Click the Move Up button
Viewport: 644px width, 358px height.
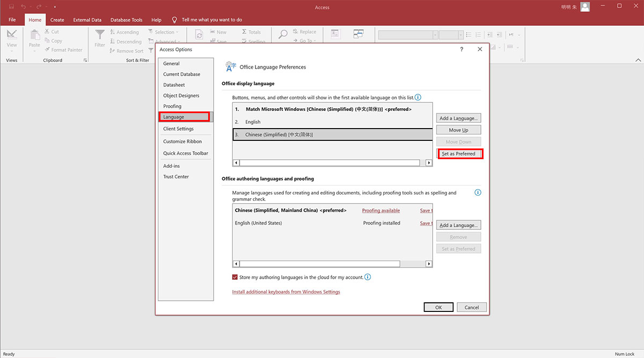click(x=458, y=130)
